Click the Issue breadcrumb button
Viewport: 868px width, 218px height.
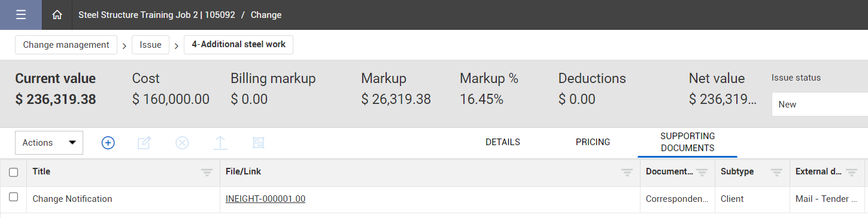(151, 45)
